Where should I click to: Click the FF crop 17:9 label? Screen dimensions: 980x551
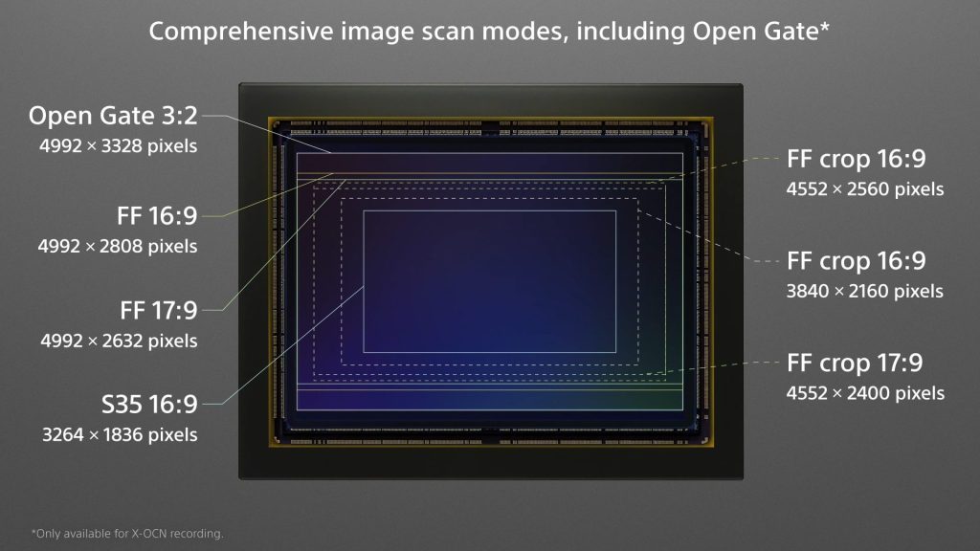point(855,363)
